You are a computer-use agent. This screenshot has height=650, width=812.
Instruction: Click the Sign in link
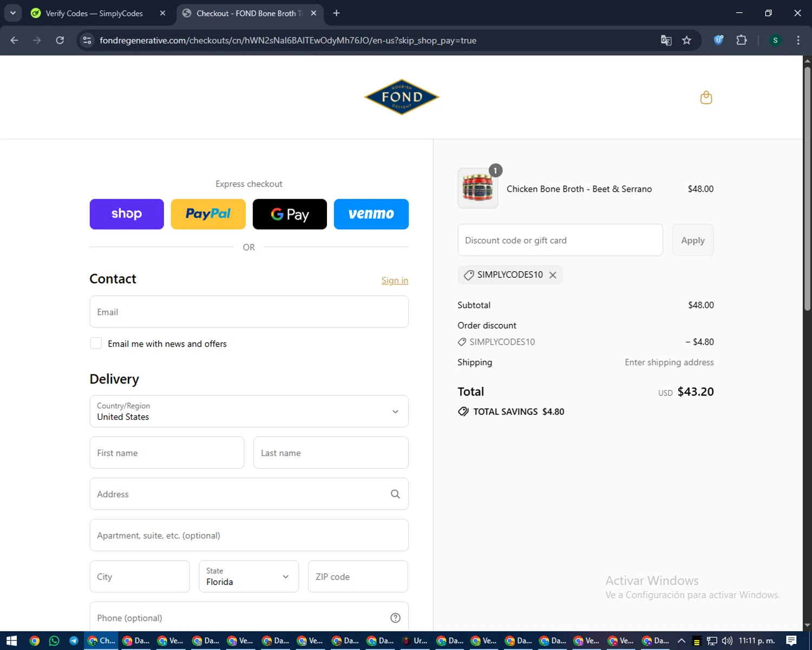(x=395, y=280)
